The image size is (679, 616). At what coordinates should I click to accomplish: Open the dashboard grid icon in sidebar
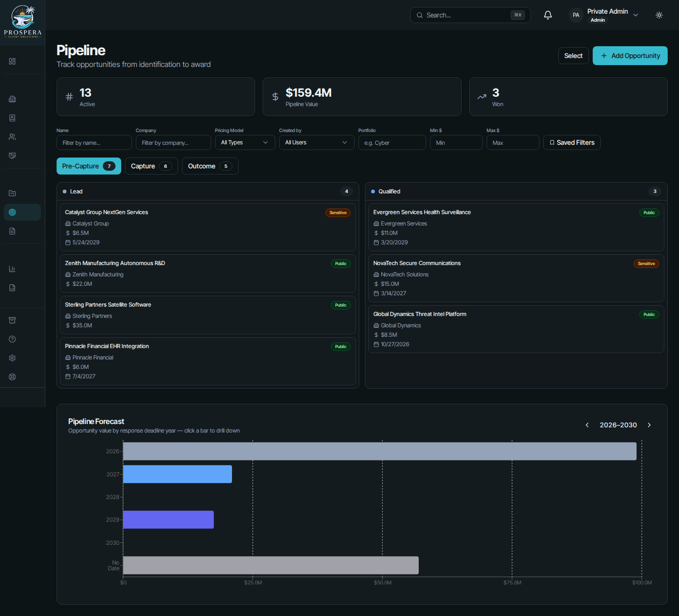[x=12, y=61]
